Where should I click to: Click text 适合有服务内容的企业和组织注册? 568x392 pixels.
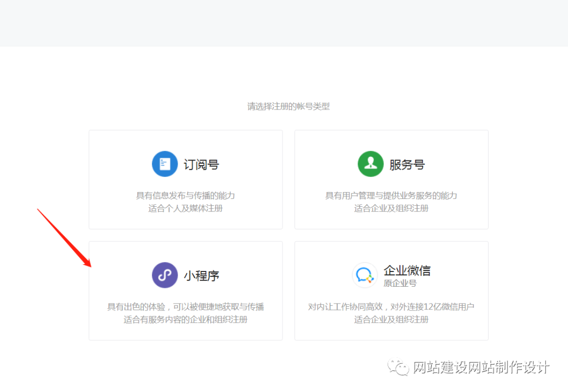(186, 319)
